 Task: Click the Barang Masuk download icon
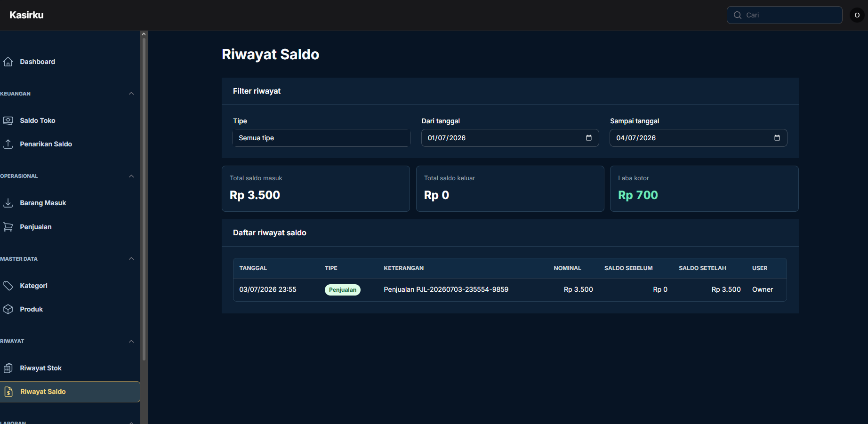(x=8, y=203)
